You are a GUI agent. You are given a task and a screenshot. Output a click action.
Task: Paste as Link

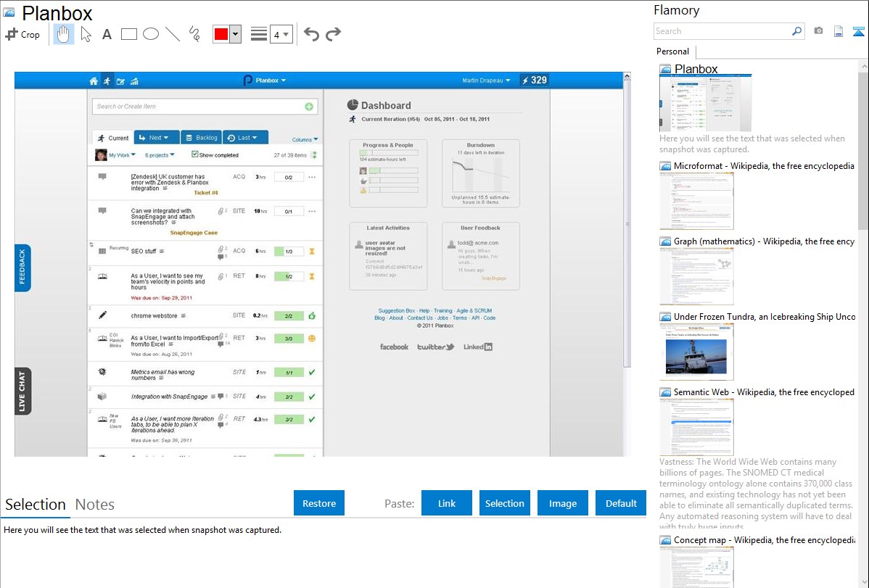tap(447, 503)
